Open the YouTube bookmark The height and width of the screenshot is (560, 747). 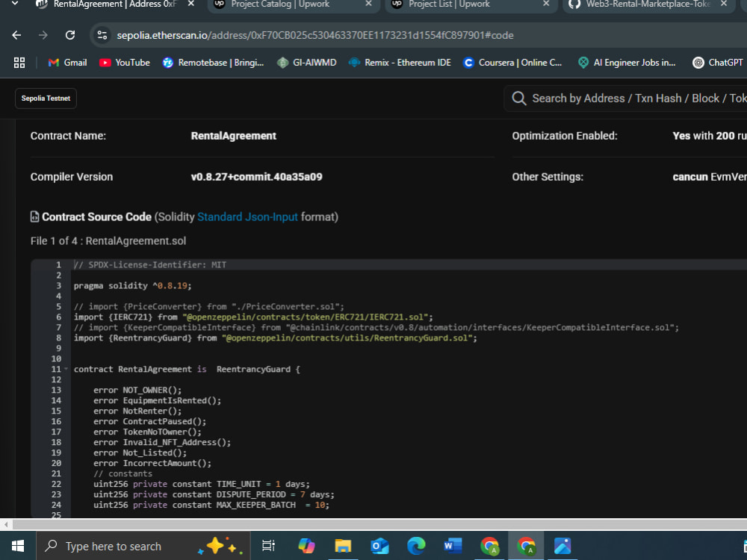(x=124, y=63)
